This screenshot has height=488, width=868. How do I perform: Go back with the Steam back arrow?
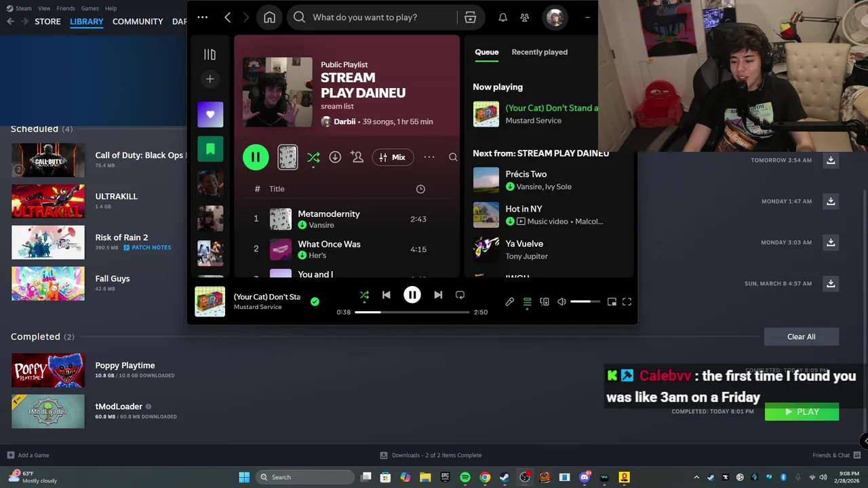[x=10, y=22]
